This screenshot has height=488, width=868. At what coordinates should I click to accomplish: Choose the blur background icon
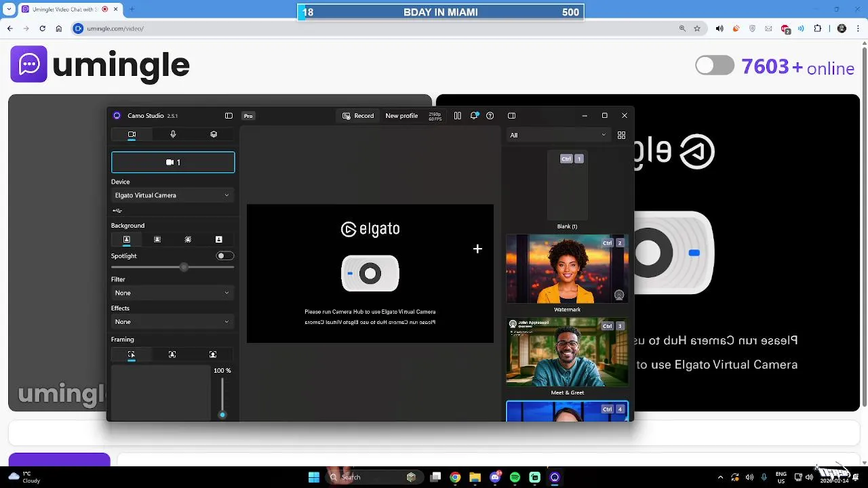[x=157, y=239]
